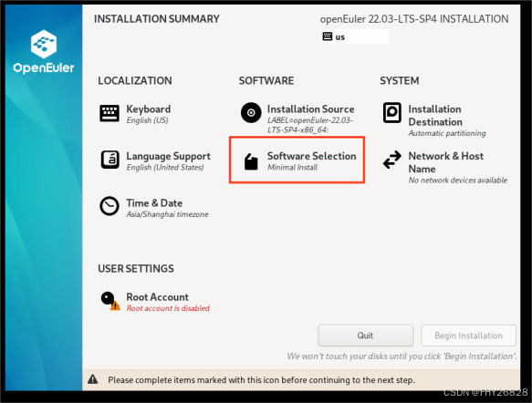Click 'English (United States)' text

click(x=165, y=168)
